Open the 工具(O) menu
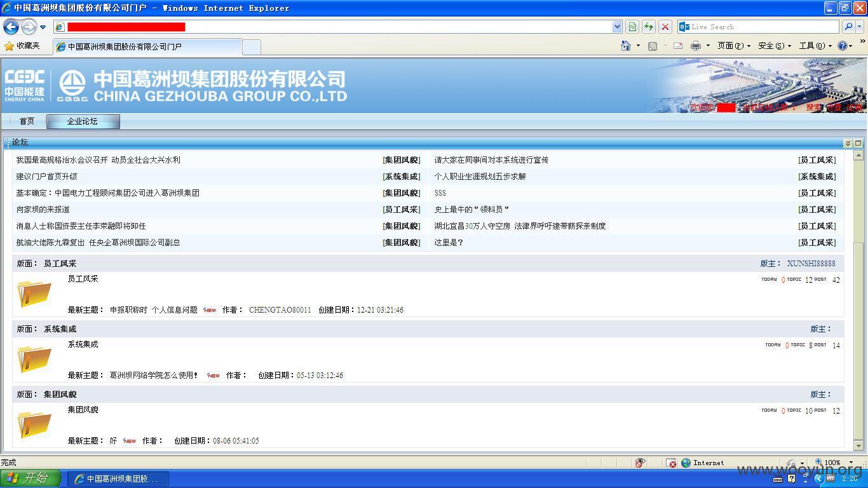This screenshot has height=488, width=868. 815,46
